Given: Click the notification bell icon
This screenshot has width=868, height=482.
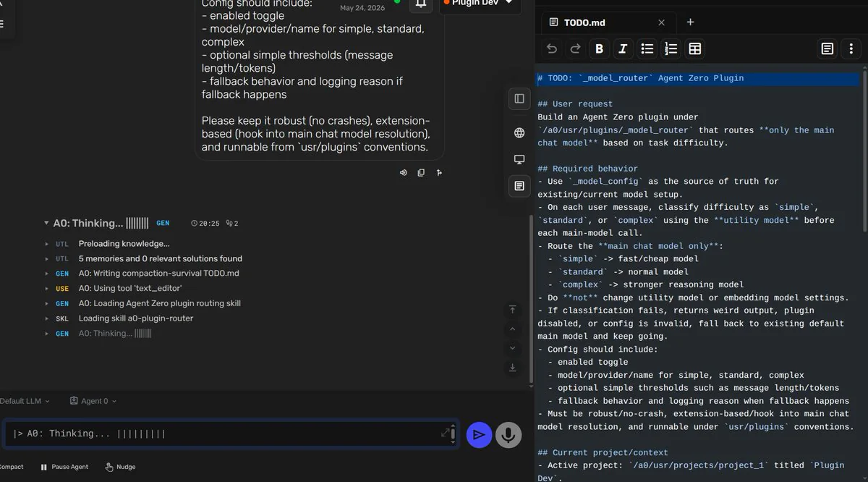Looking at the screenshot, I should [420, 4].
